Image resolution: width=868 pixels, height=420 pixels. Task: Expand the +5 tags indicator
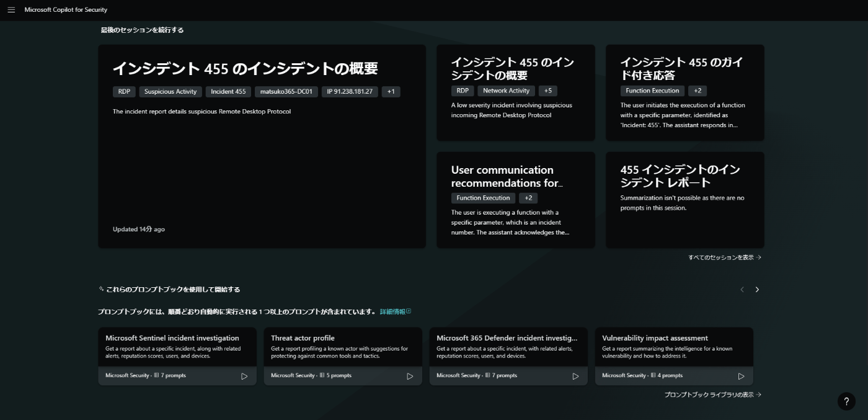548,91
